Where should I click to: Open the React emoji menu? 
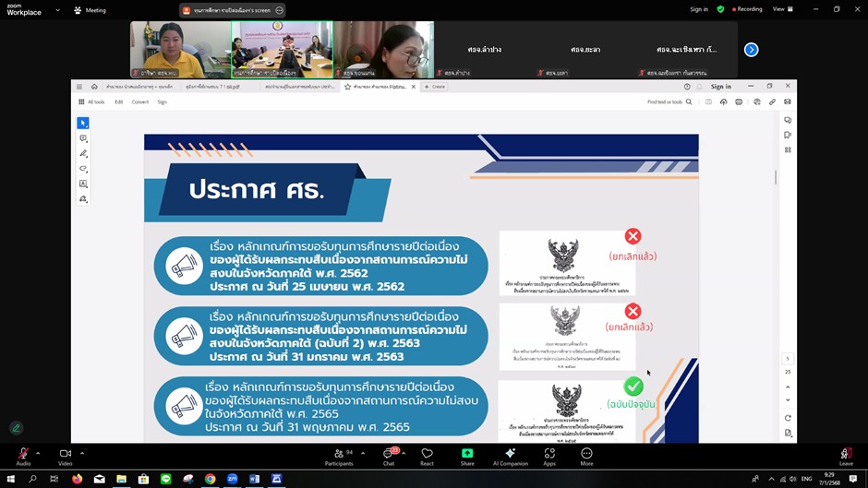pyautogui.click(x=427, y=455)
